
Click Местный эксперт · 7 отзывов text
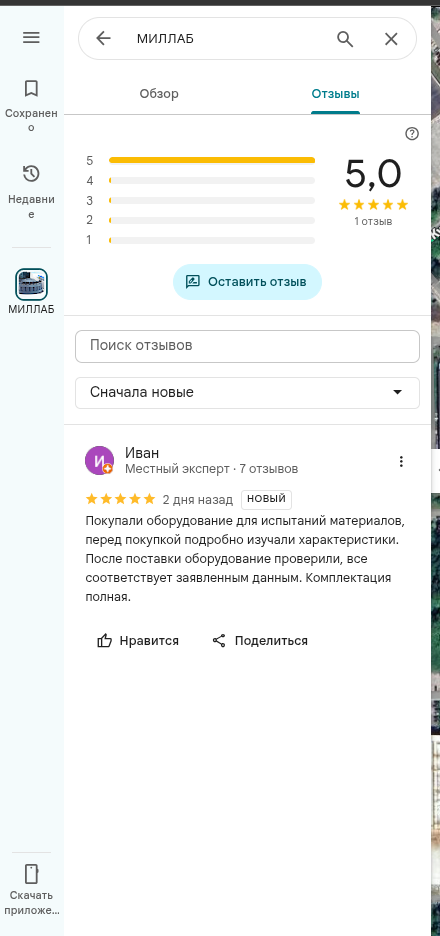pos(211,469)
